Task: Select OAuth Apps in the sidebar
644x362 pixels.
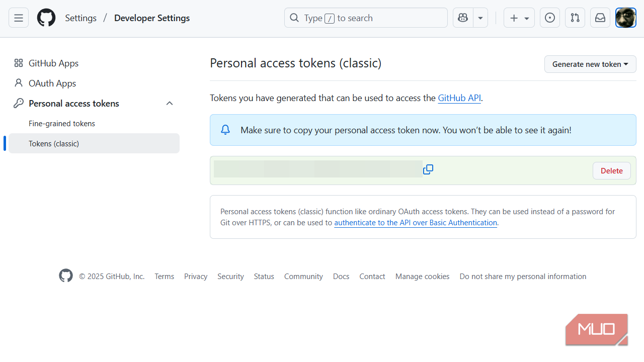Action: [x=94, y=83]
